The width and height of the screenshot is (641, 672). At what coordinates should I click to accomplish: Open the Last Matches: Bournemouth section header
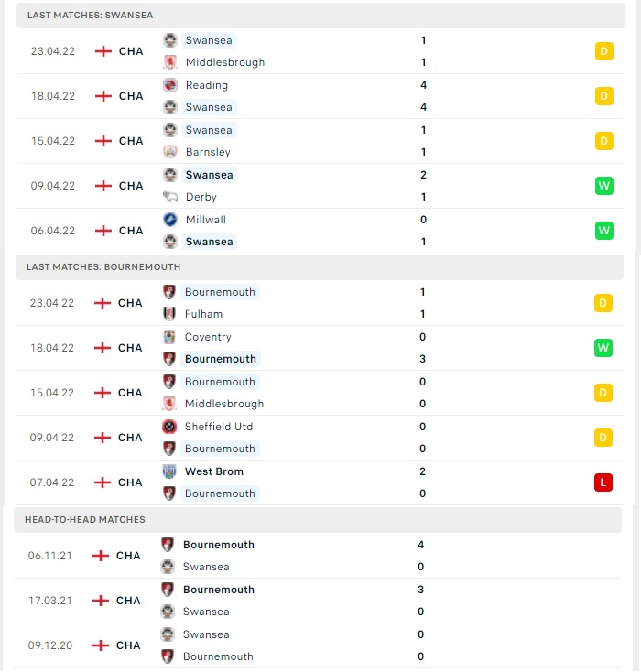pyautogui.click(x=320, y=267)
